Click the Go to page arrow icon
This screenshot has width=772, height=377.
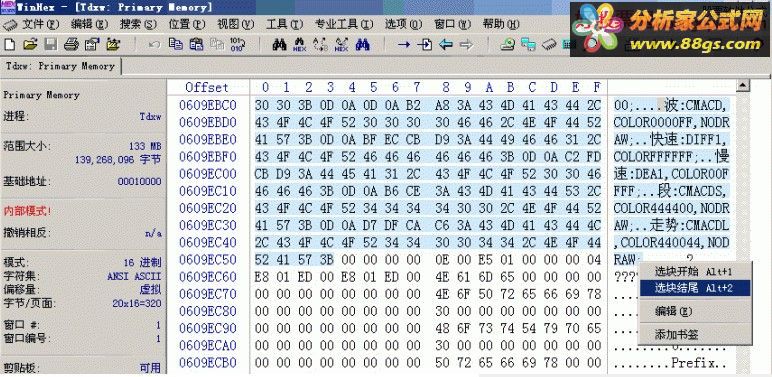424,45
